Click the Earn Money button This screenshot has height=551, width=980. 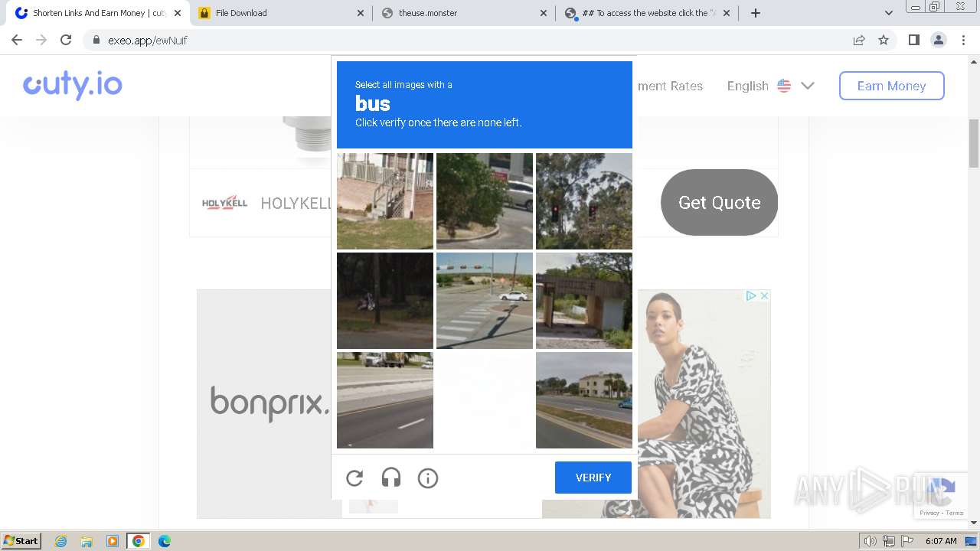(891, 86)
